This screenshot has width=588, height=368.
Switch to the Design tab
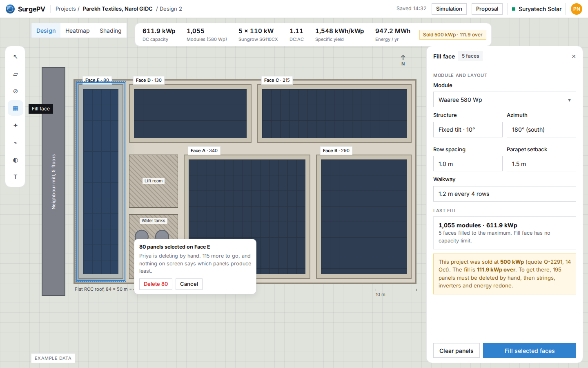[x=46, y=31]
